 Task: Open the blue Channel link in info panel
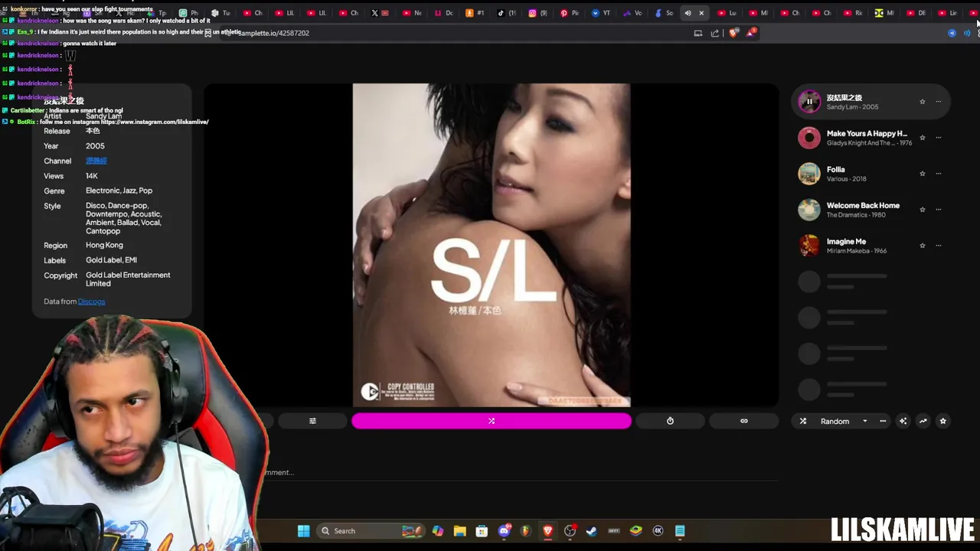96,161
